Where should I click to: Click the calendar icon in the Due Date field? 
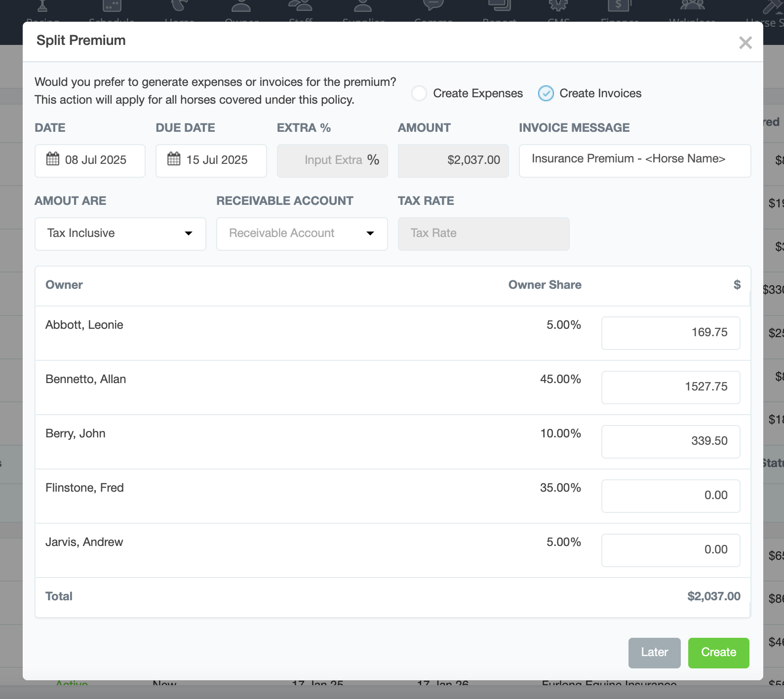[x=174, y=159]
